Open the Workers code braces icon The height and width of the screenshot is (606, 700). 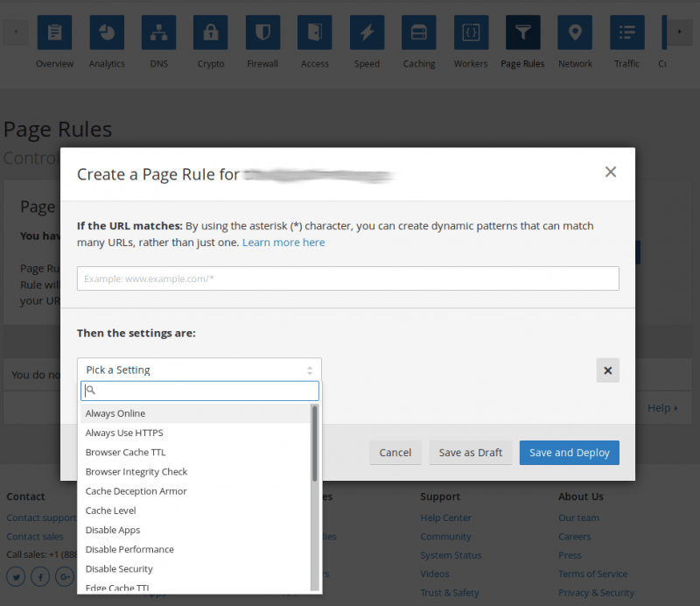(x=471, y=32)
